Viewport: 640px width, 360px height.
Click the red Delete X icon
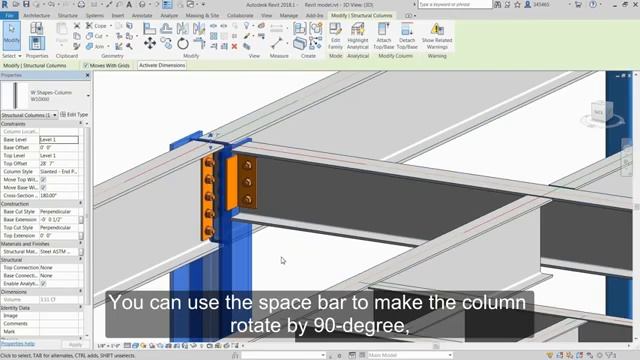234,47
